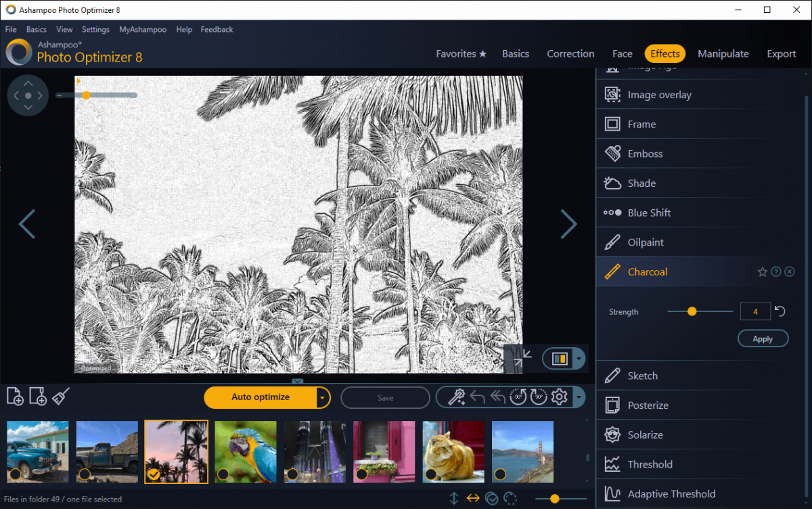Click the magic wand auto-correction icon

click(x=457, y=397)
